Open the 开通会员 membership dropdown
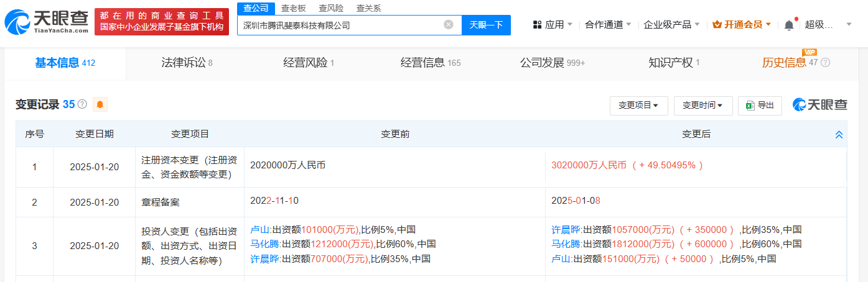868x282 pixels. pos(742,24)
